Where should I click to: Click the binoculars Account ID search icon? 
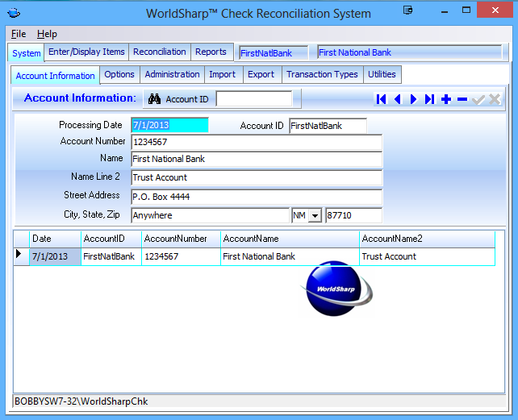155,99
